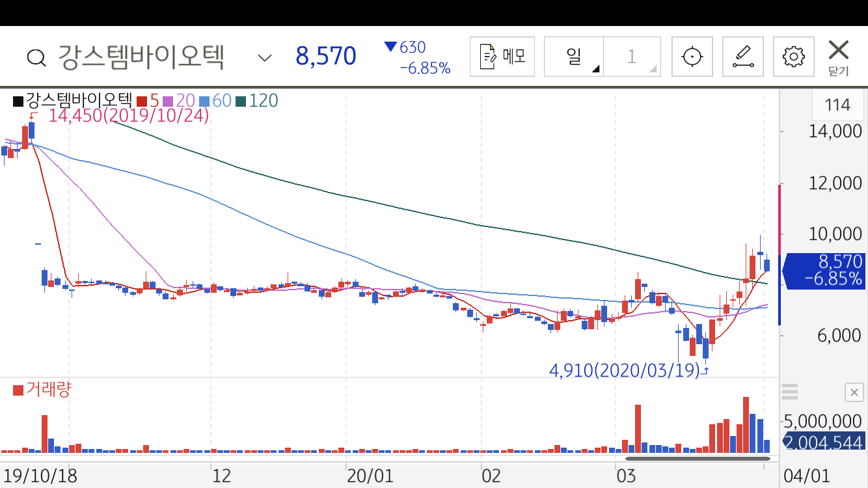This screenshot has width=868, height=488.
Task: Toggle the red 5-day moving average legend
Action: pos(148,101)
